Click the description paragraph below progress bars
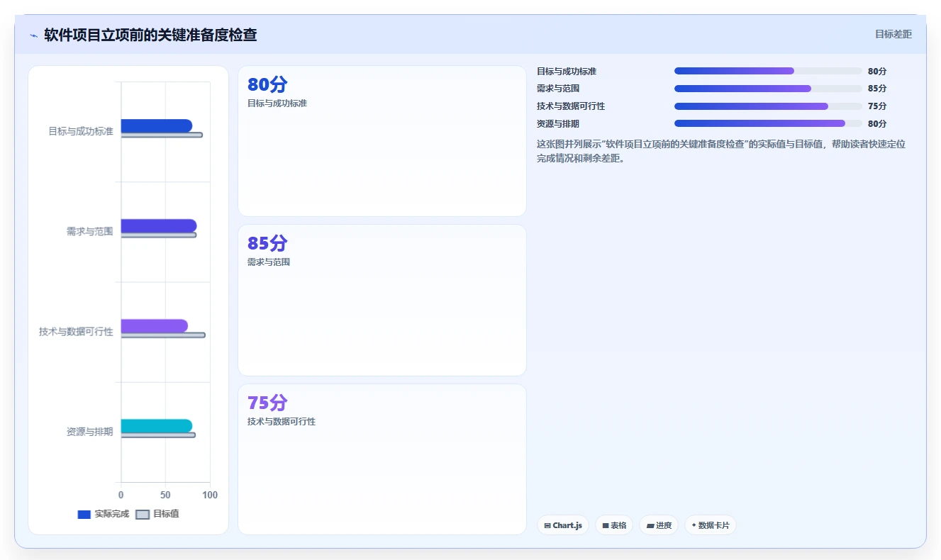Screen dimensions: 941x560 point(721,151)
